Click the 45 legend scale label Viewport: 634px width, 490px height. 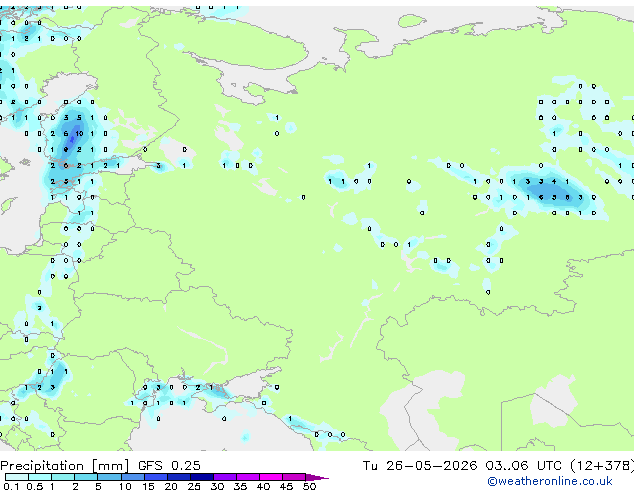pyautogui.click(x=287, y=486)
